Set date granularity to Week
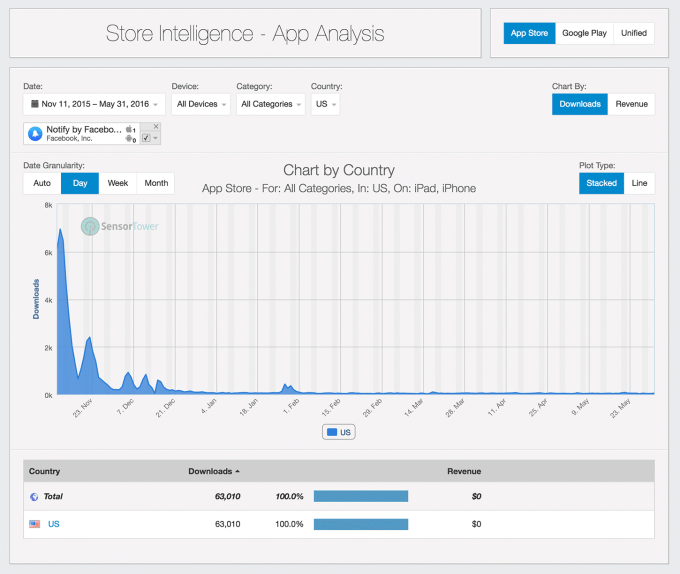680x574 pixels. point(118,183)
